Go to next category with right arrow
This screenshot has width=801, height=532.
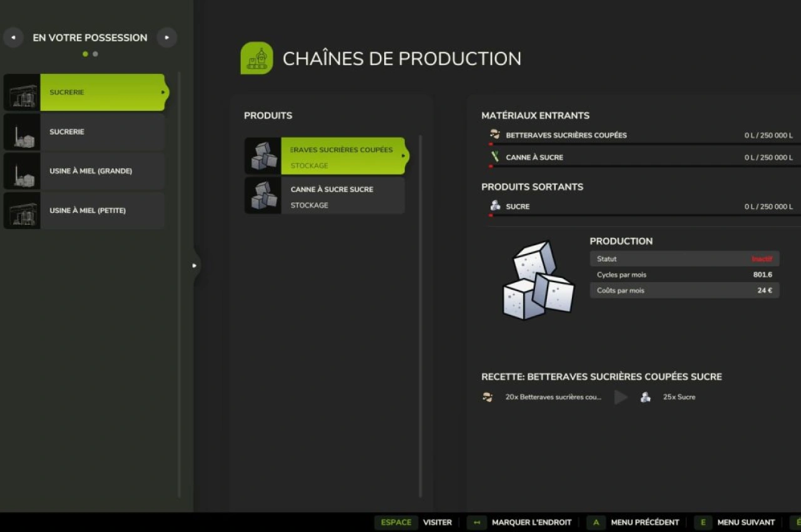(x=166, y=38)
